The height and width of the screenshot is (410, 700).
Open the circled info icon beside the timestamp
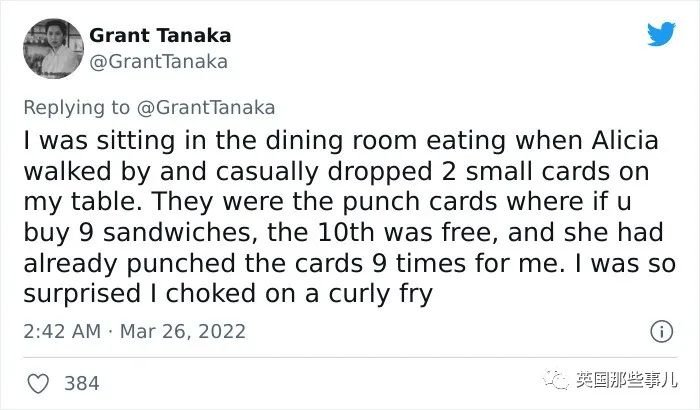pyautogui.click(x=661, y=331)
